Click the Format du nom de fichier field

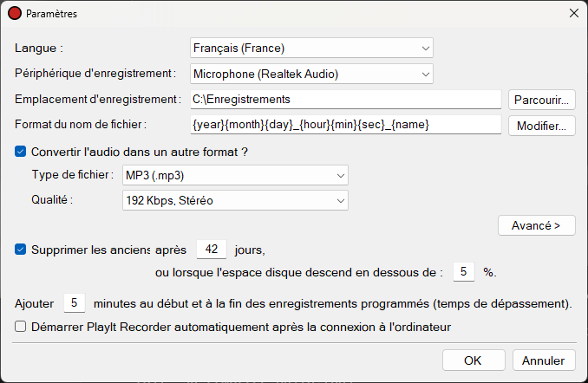click(346, 125)
